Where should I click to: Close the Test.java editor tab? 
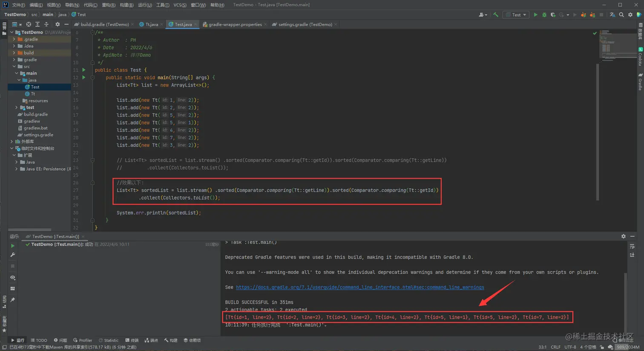[196, 24]
